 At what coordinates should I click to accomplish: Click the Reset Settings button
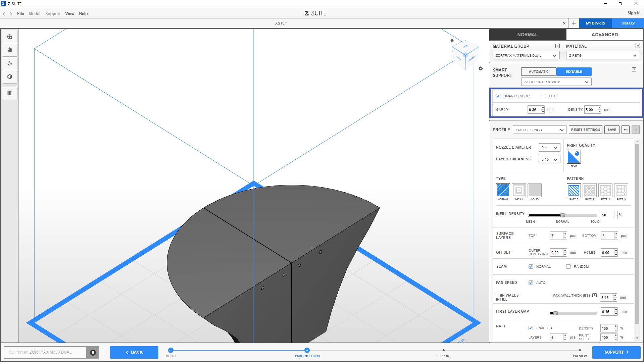click(585, 130)
